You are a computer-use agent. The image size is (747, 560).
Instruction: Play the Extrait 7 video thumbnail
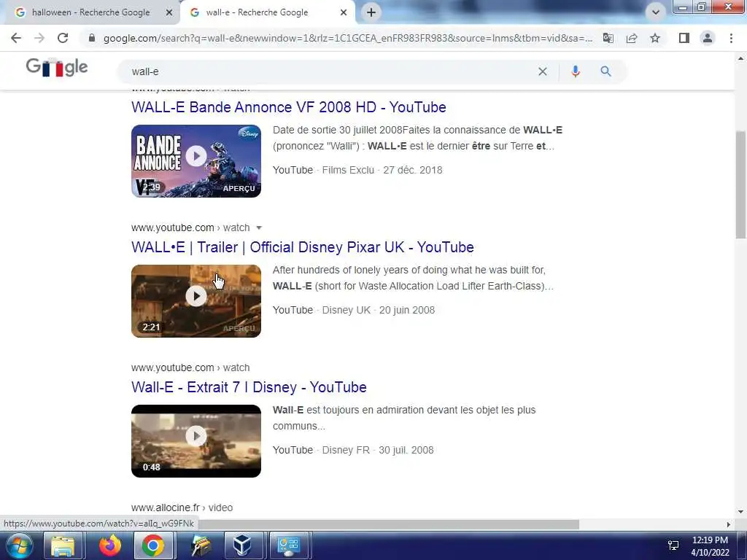196,441
